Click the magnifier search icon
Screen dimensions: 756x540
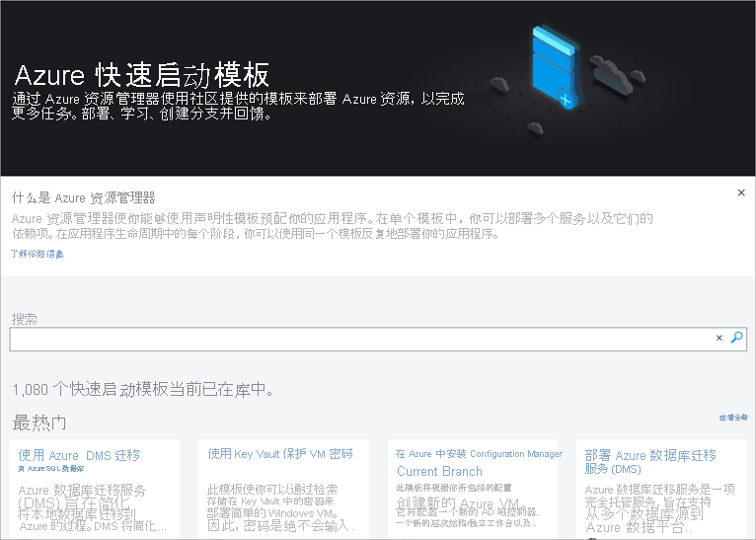point(736,338)
